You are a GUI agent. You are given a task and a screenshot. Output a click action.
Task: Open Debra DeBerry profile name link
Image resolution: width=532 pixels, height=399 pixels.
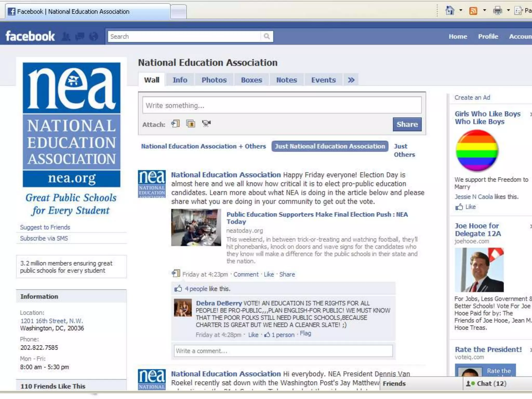click(x=219, y=303)
